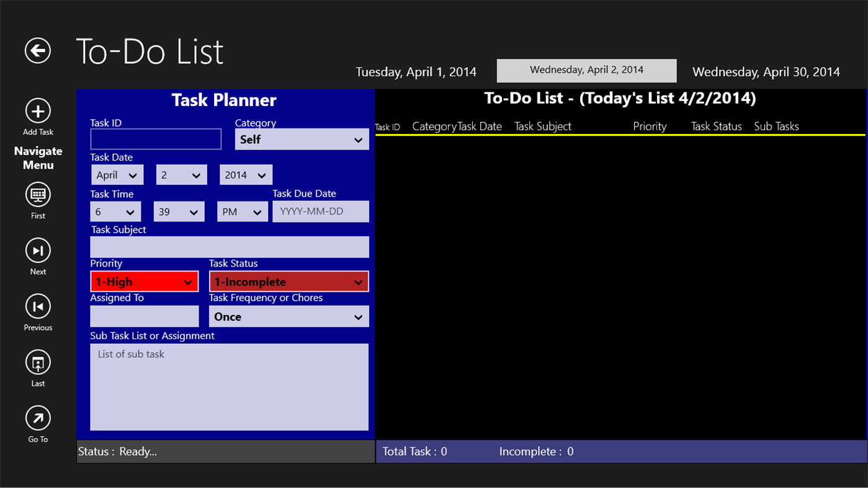Open the Priority dropdown showing 1-High
Image resolution: width=868 pixels, height=488 pixels.
pyautogui.click(x=144, y=282)
